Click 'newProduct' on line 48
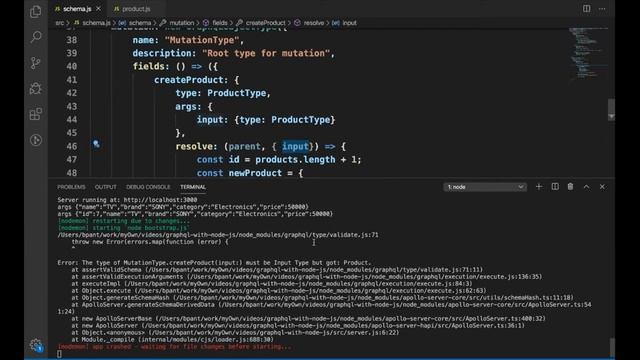The height and width of the screenshot is (360, 640). (255, 173)
